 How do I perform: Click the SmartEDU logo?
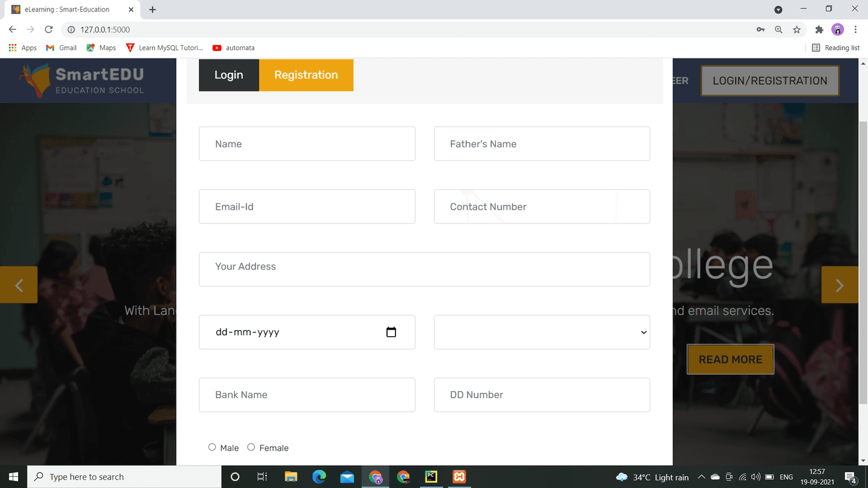81,81
